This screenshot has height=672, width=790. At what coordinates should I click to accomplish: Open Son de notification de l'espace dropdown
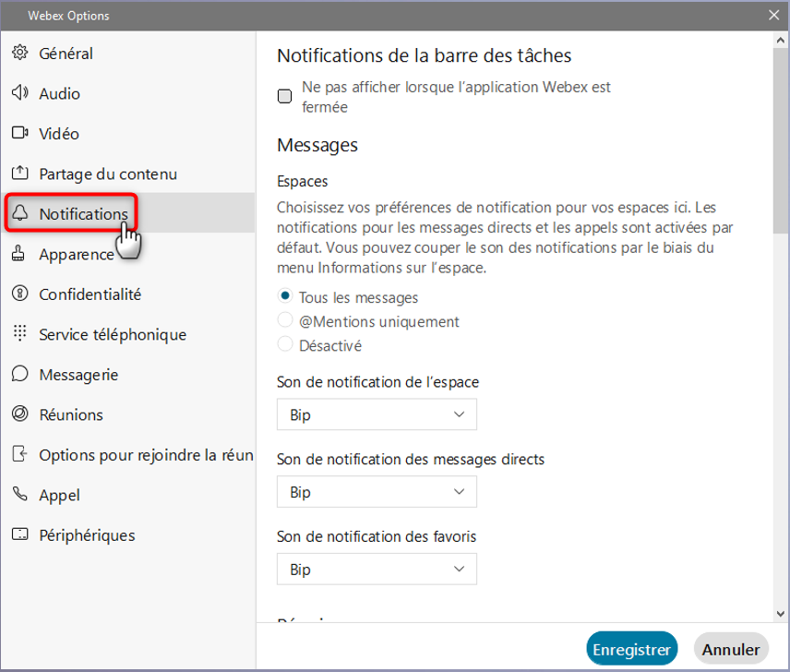point(377,414)
